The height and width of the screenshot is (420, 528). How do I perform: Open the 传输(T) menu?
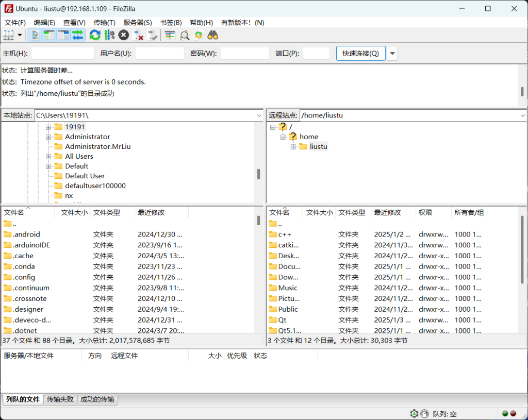point(104,23)
